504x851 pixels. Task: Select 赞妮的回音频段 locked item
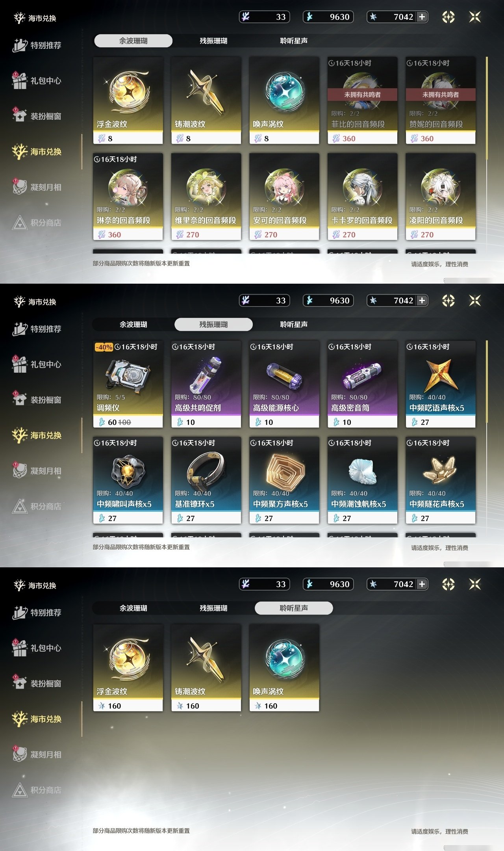tap(441, 100)
